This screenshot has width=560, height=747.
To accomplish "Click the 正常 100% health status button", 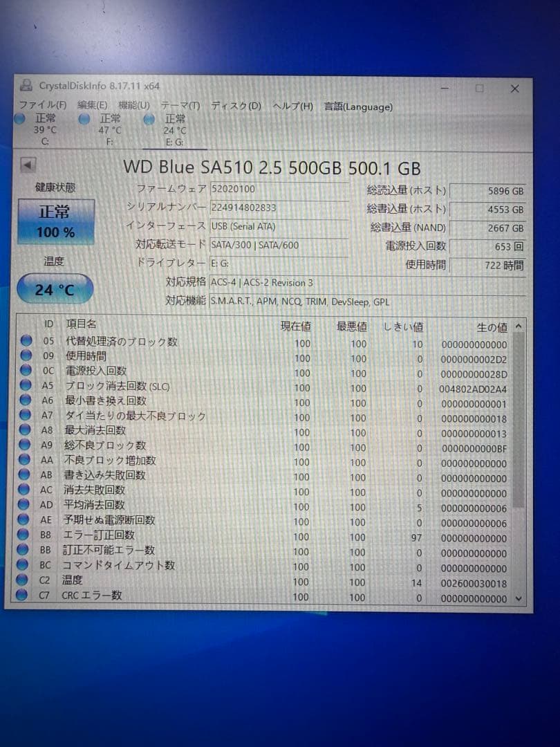I will [55, 220].
